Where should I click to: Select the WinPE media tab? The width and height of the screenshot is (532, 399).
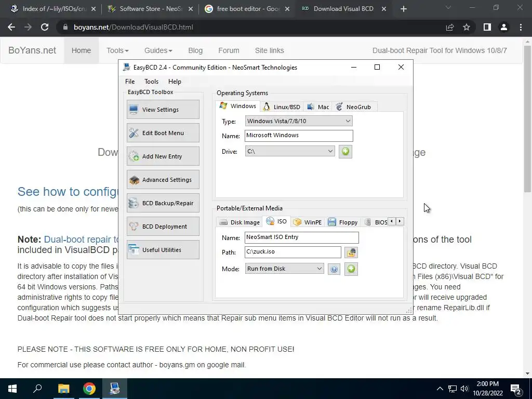tap(308, 222)
